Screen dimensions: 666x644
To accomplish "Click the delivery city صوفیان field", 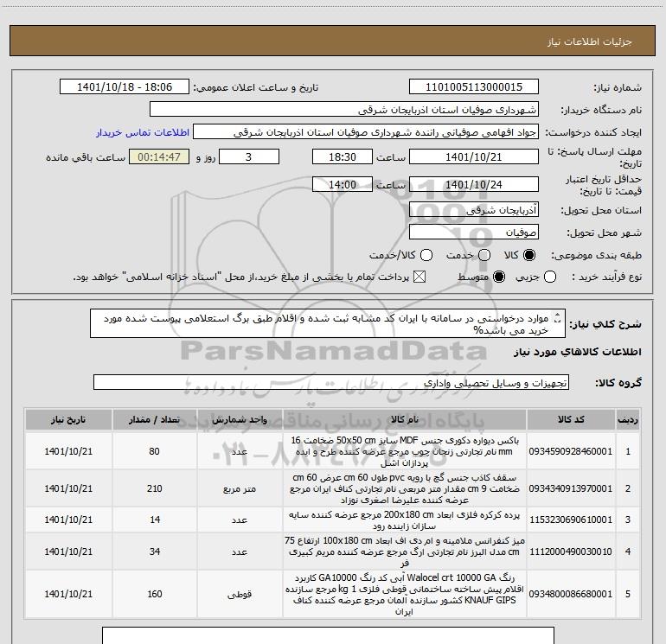I will click(x=474, y=233).
